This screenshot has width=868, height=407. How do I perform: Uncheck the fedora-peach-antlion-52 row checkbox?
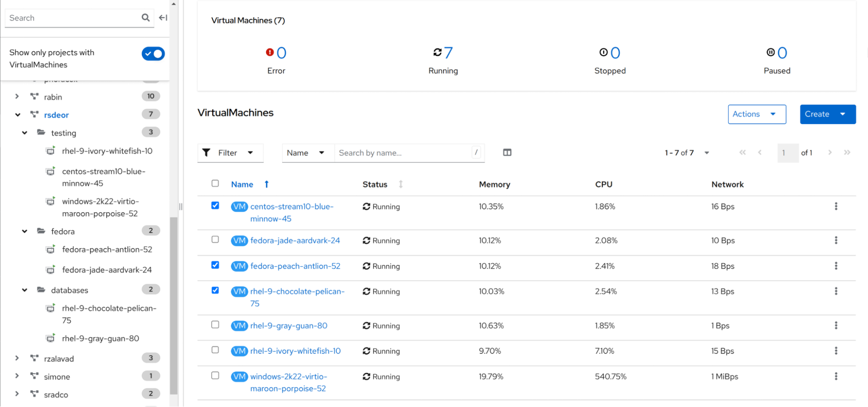pyautogui.click(x=215, y=265)
